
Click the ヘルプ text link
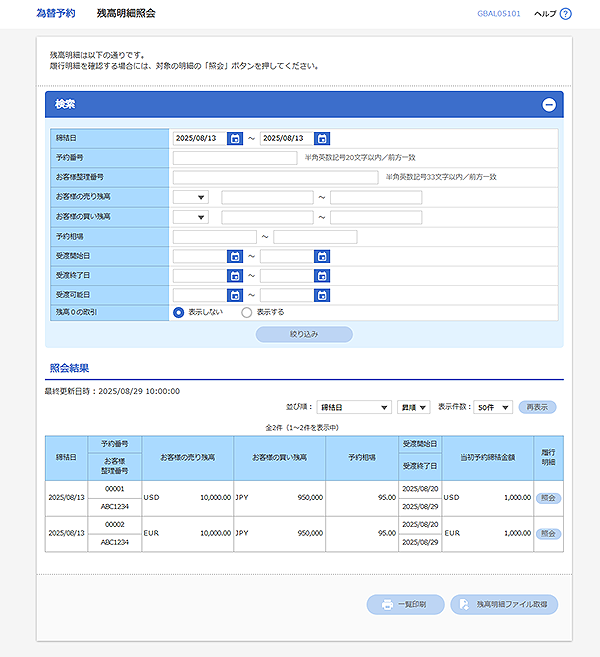point(545,14)
